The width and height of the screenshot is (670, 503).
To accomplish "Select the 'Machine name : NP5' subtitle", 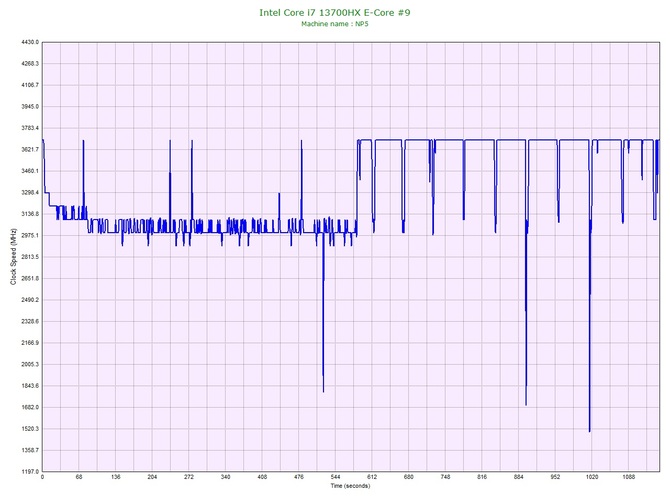I will click(335, 24).
